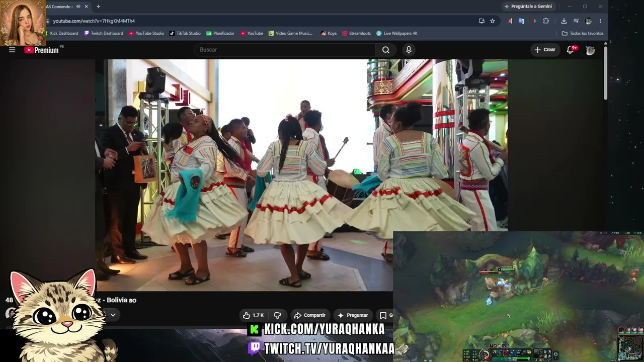The width and height of the screenshot is (644, 362).
Task: Like the video with 1.7 K likes
Action: pos(254,315)
